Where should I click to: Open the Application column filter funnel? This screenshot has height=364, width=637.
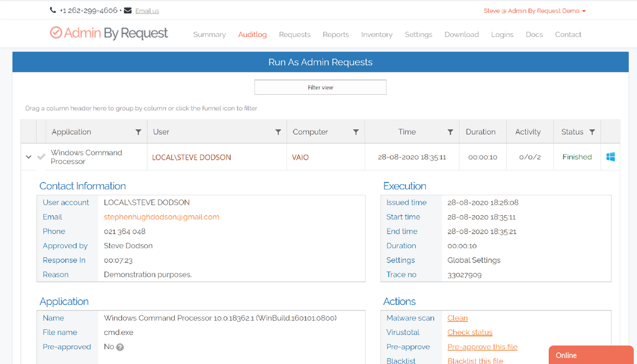coord(138,132)
